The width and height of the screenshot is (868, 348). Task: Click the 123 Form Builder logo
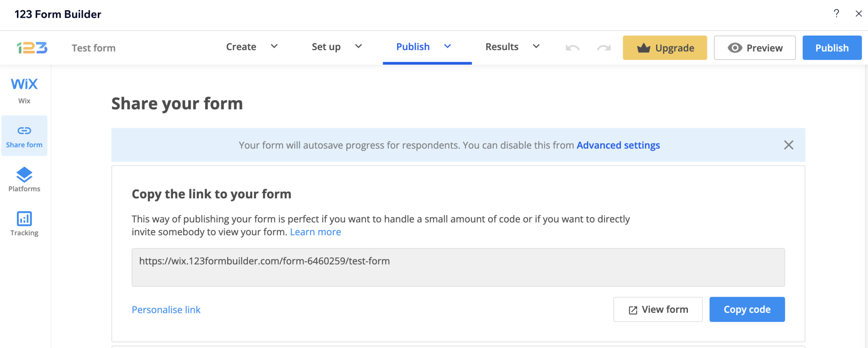coord(32,48)
